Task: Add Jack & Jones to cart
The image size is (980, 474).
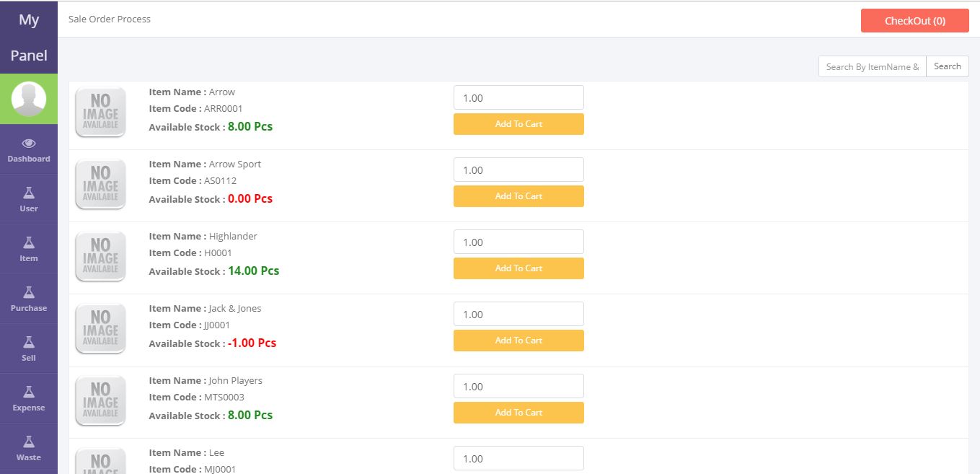Action: [518, 341]
